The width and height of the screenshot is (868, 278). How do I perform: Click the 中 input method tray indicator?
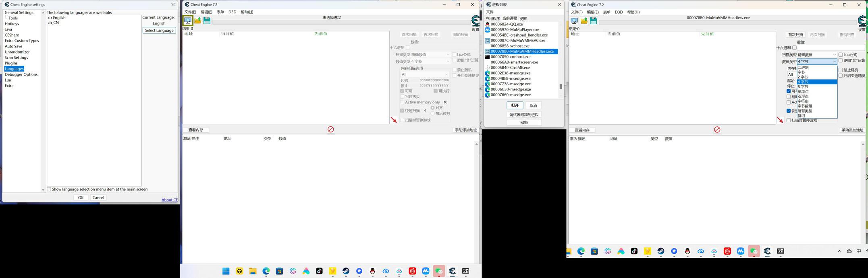(x=859, y=251)
